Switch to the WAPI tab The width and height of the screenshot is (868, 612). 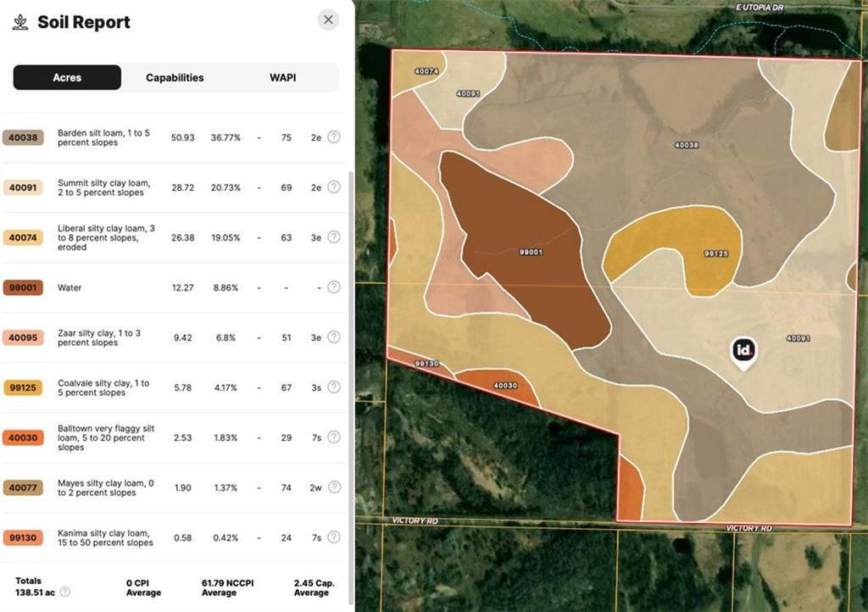[283, 77]
